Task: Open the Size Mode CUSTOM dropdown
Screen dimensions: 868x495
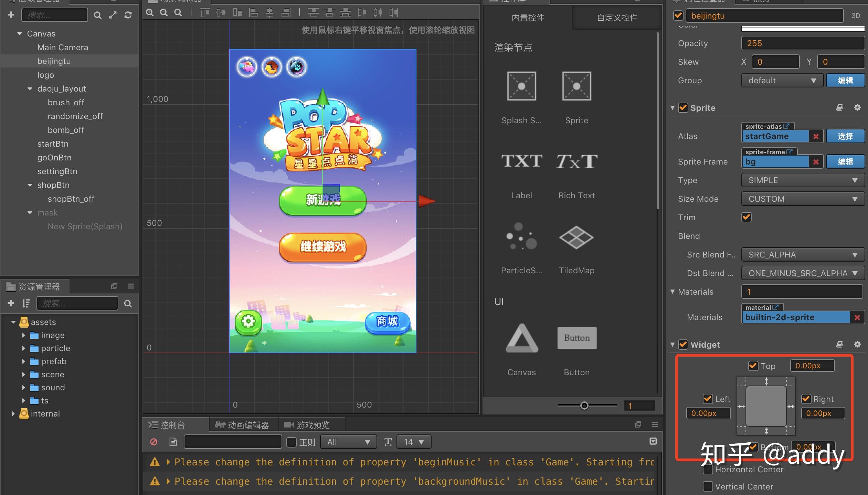Action: tap(802, 199)
